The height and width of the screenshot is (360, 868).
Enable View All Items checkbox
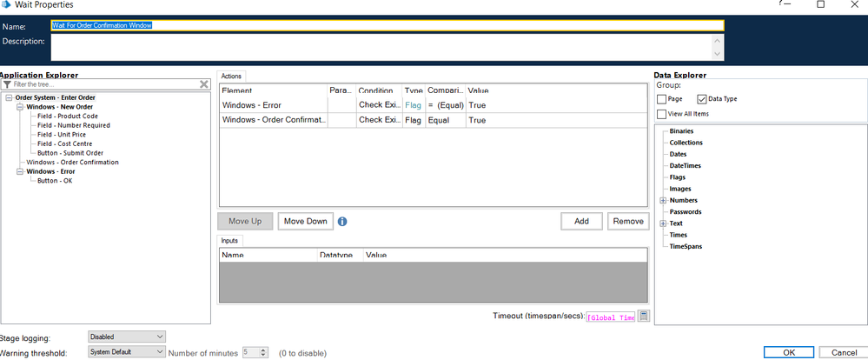[x=661, y=114]
